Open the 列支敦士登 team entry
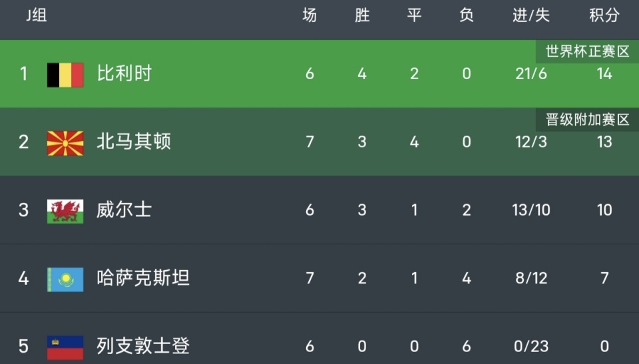 coord(143,346)
